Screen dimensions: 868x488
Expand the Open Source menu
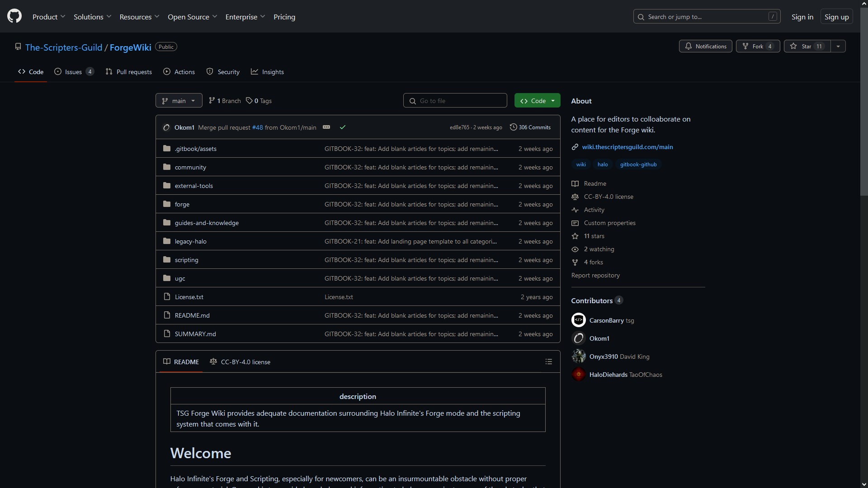point(192,17)
